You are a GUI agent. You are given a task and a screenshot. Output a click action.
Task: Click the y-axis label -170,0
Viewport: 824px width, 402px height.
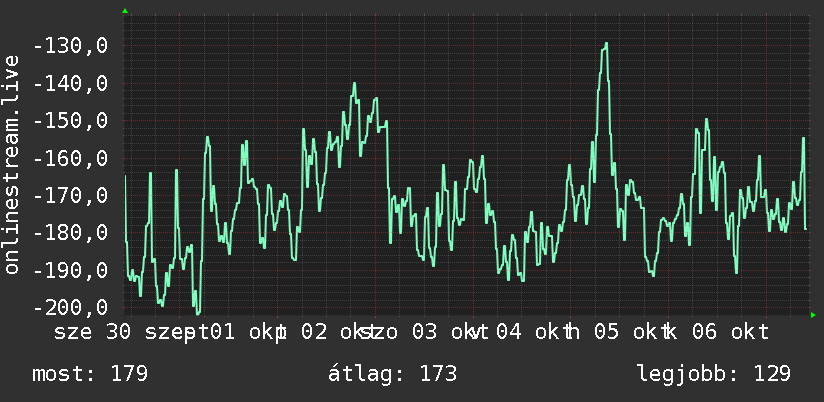70,195
